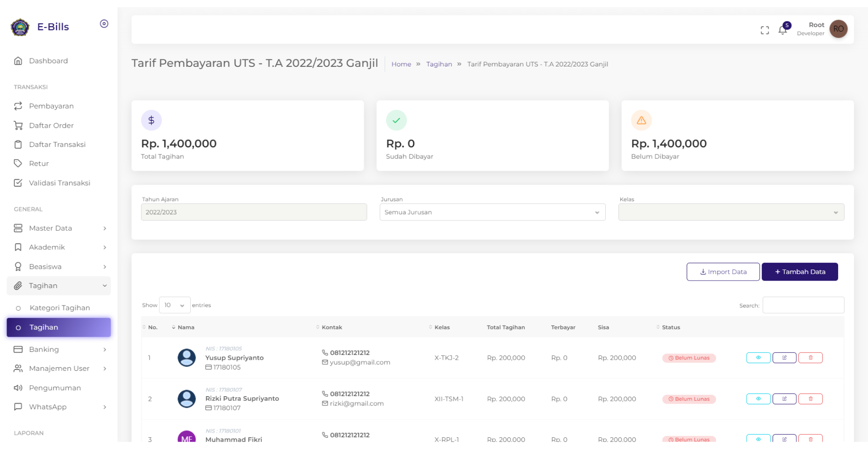Click the Import Data button
Image resolution: width=868 pixels, height=449 pixels.
click(723, 272)
